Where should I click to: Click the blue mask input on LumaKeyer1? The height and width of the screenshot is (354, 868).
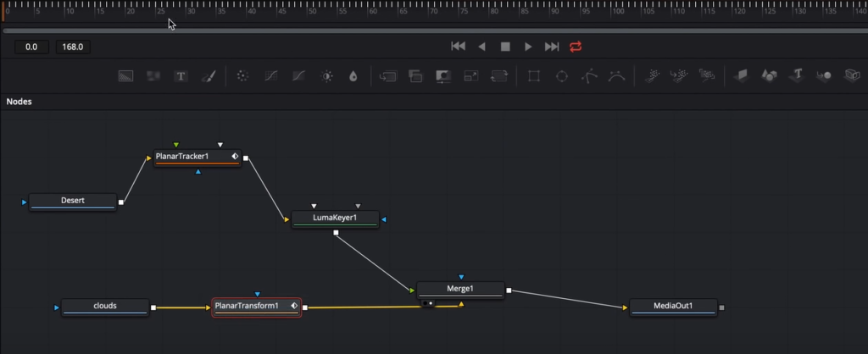pos(384,219)
